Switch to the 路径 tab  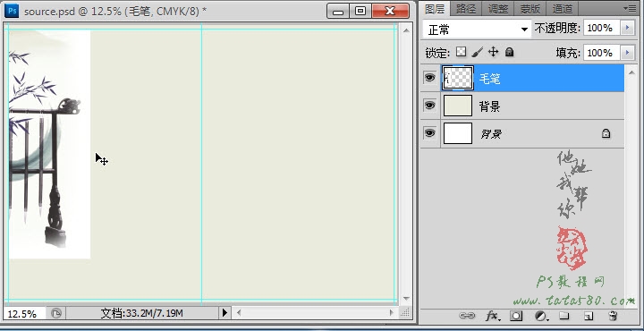click(466, 8)
